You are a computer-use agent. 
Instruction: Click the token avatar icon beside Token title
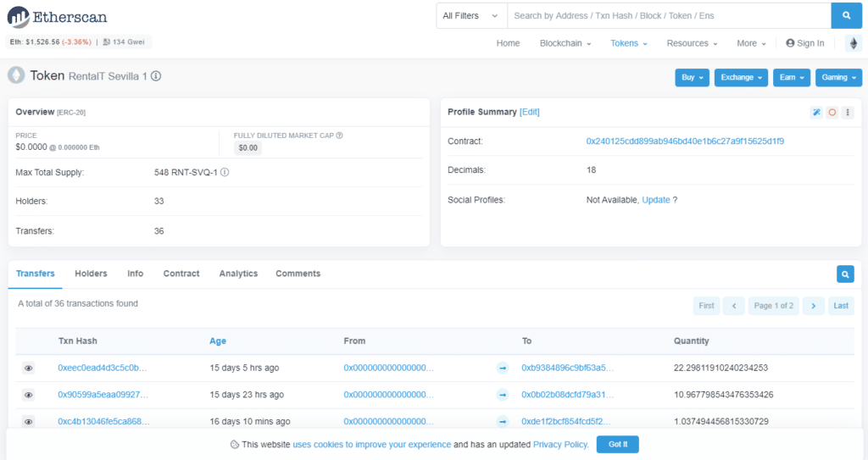click(16, 75)
